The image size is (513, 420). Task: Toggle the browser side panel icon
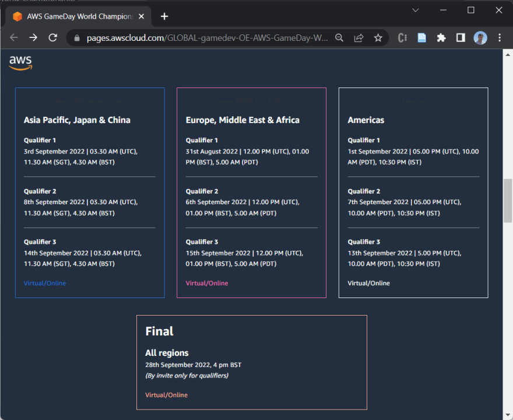pos(461,38)
